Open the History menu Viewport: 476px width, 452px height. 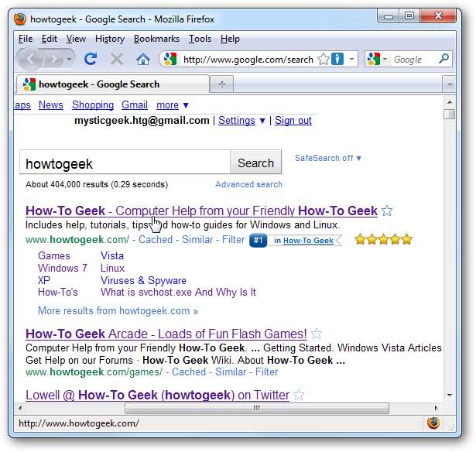tap(110, 39)
